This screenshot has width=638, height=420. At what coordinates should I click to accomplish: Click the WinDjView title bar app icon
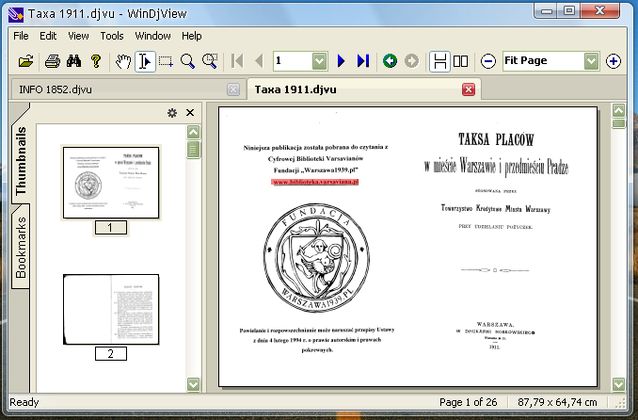[x=16, y=15]
